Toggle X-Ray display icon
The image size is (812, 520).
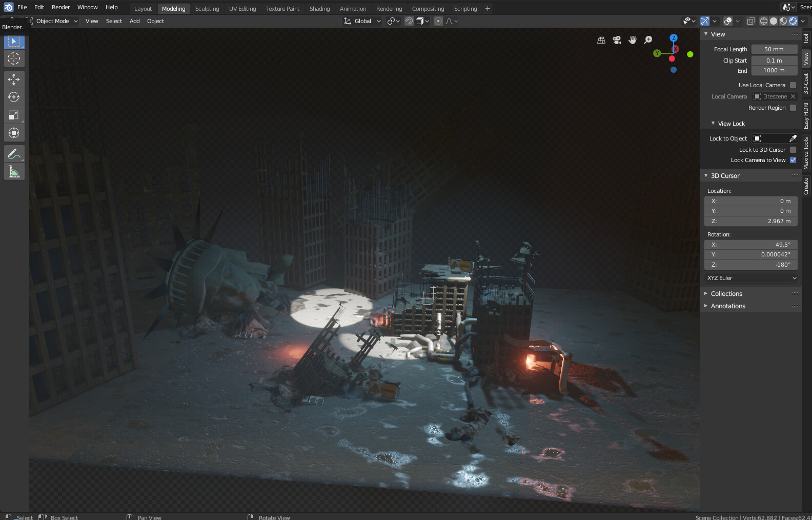(x=750, y=21)
